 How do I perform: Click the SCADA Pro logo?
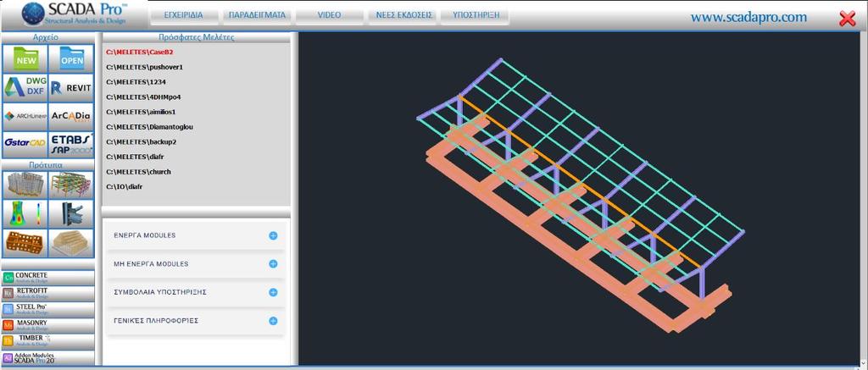(75, 15)
